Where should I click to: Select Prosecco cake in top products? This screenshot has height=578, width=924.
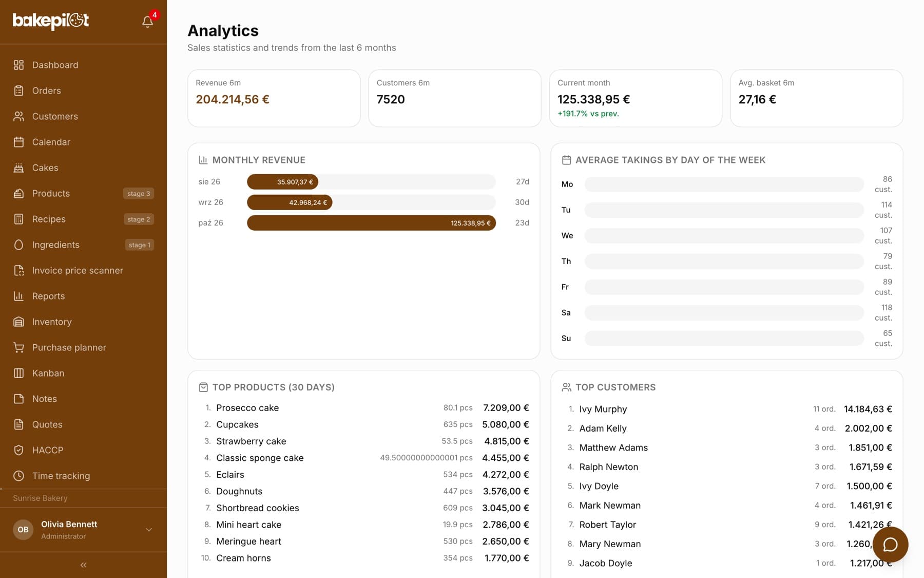pyautogui.click(x=364, y=408)
